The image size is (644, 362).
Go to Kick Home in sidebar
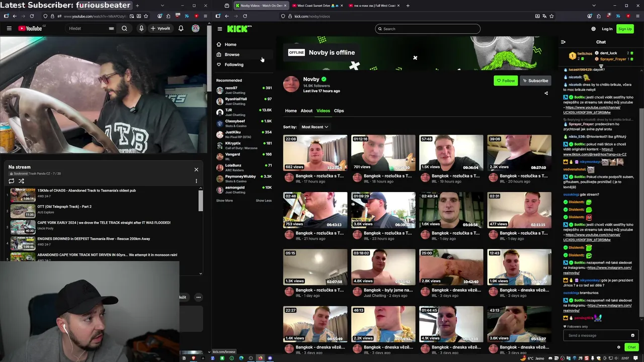point(244,44)
